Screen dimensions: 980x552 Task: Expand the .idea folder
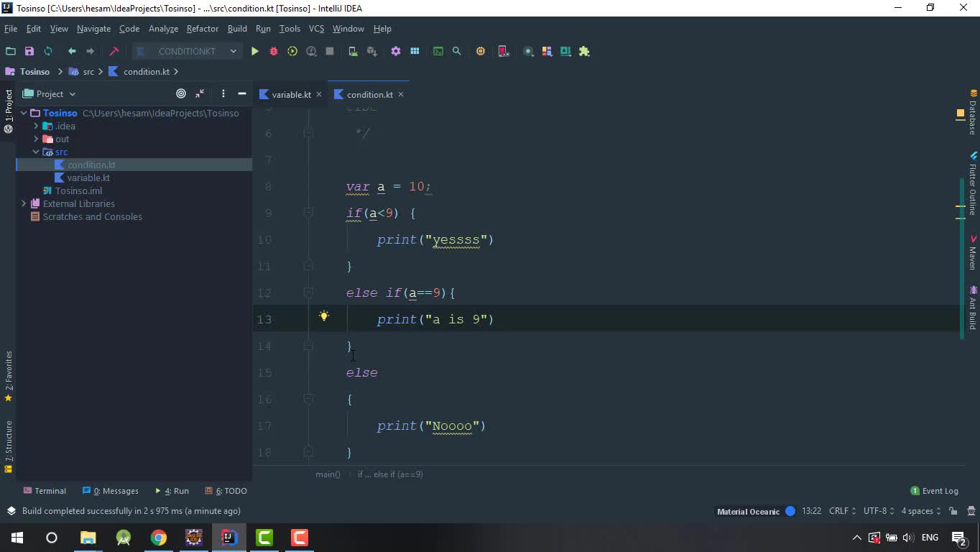tap(36, 126)
